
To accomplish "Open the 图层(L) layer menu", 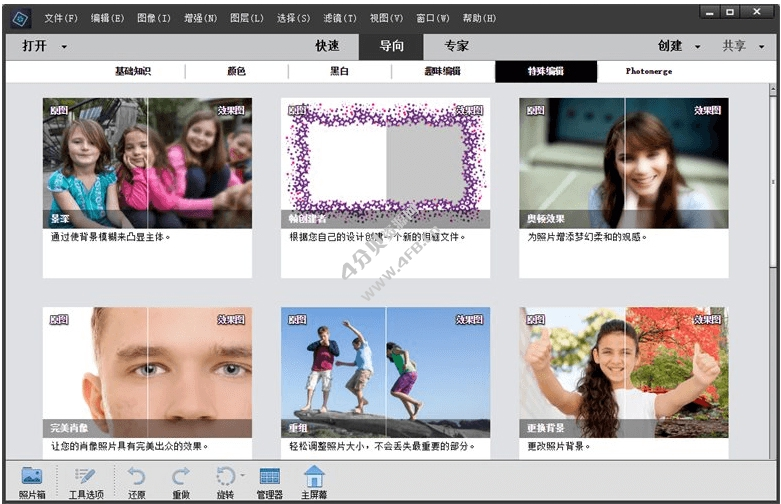I will point(246,18).
